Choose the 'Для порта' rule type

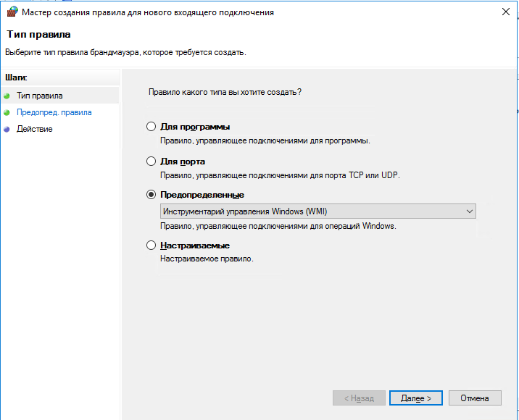[x=151, y=161]
